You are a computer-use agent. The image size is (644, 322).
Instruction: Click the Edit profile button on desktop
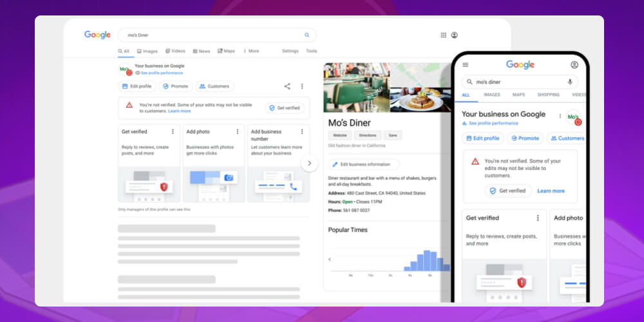[x=137, y=86]
